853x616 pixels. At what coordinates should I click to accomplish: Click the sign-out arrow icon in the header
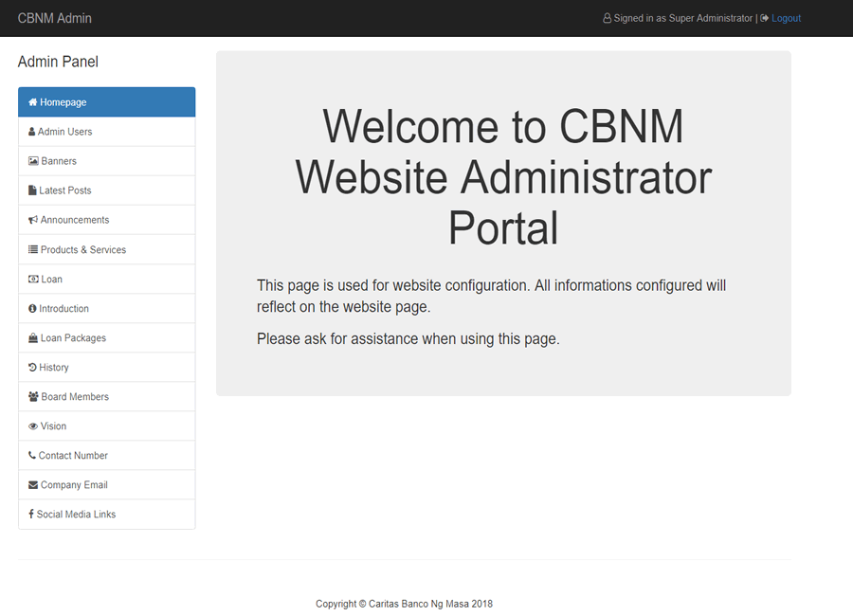tap(765, 18)
